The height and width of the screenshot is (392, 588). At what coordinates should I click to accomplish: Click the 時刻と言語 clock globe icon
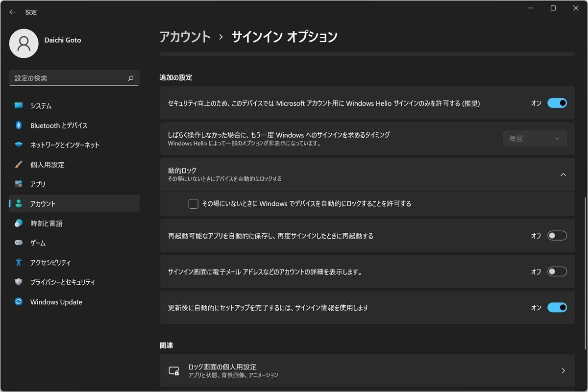[x=19, y=223]
